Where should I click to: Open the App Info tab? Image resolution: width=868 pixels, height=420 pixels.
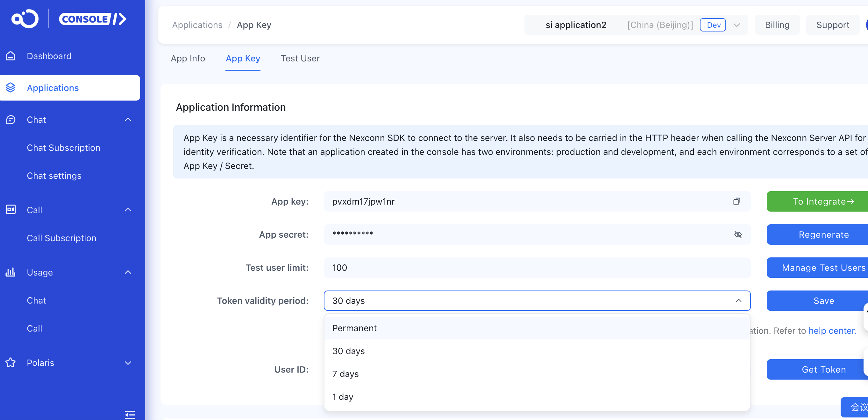click(188, 58)
